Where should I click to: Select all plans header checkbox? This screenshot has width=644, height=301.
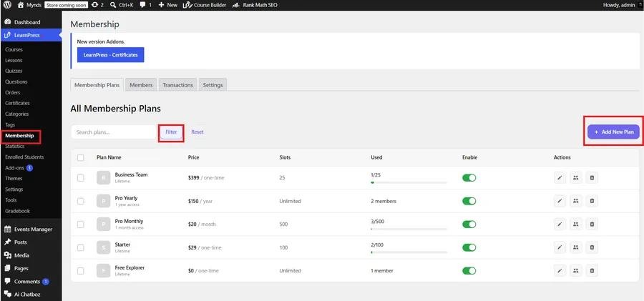[x=80, y=158]
